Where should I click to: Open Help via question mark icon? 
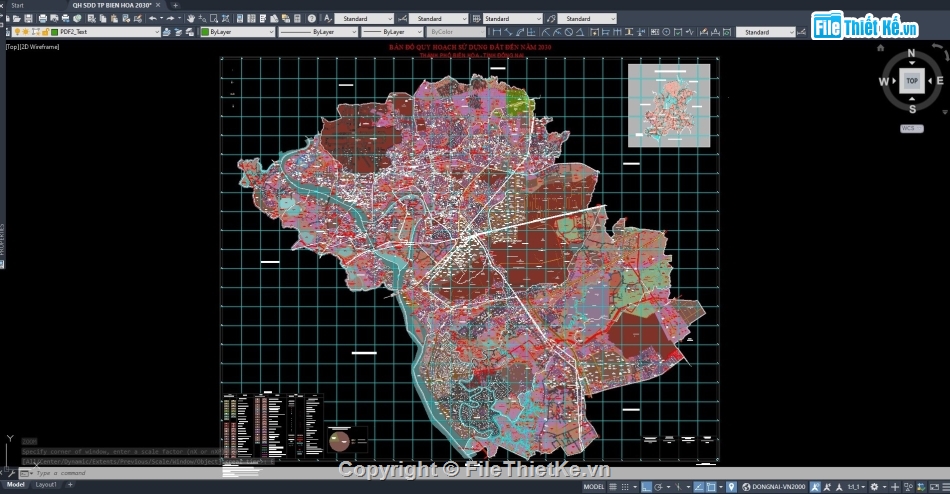311,19
